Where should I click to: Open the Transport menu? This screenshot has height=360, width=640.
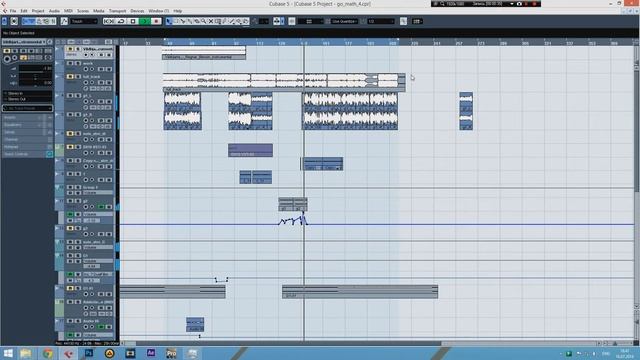118,11
